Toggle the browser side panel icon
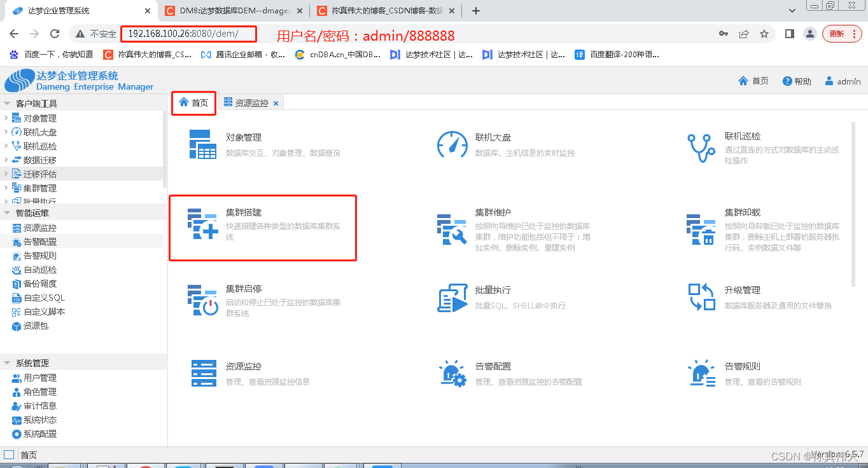 click(x=789, y=34)
